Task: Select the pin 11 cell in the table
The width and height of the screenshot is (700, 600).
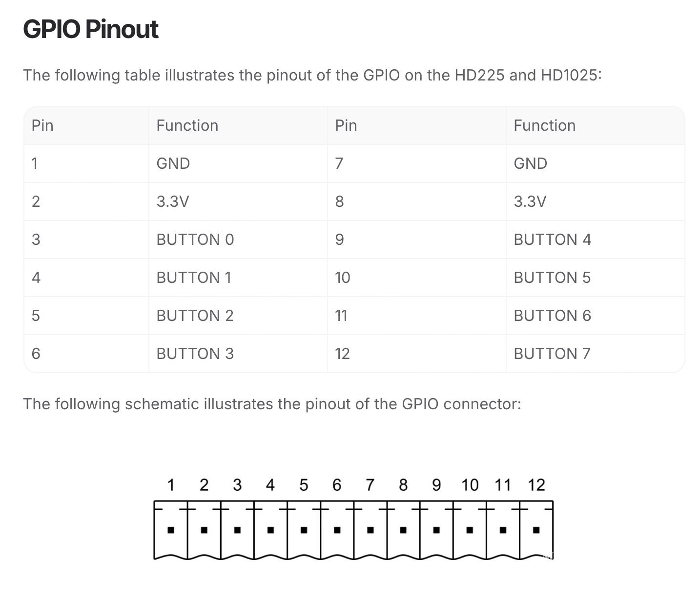Action: (341, 316)
